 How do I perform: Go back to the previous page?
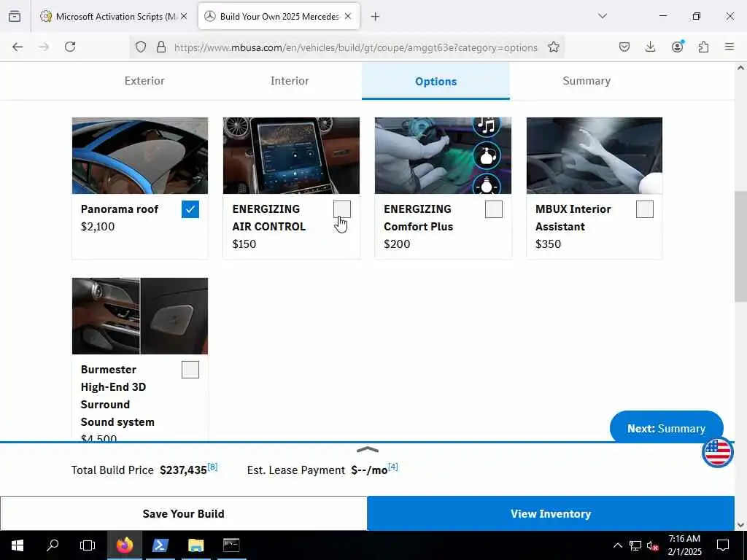(x=18, y=47)
